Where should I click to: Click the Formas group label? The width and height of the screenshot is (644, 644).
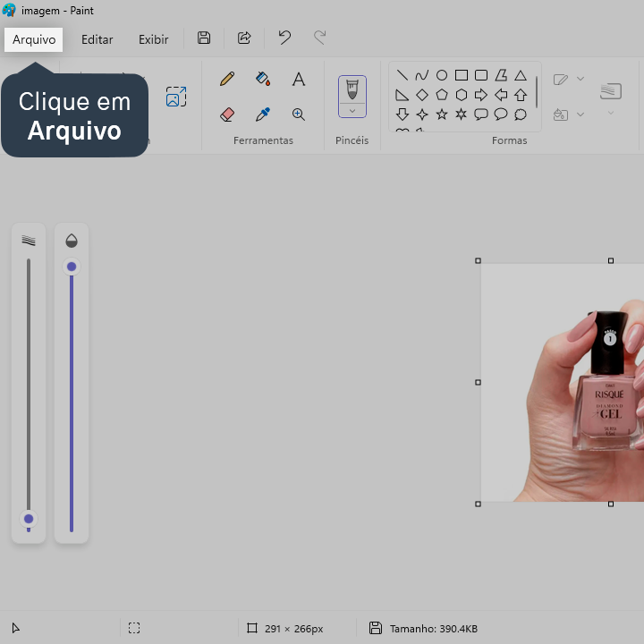tap(509, 140)
